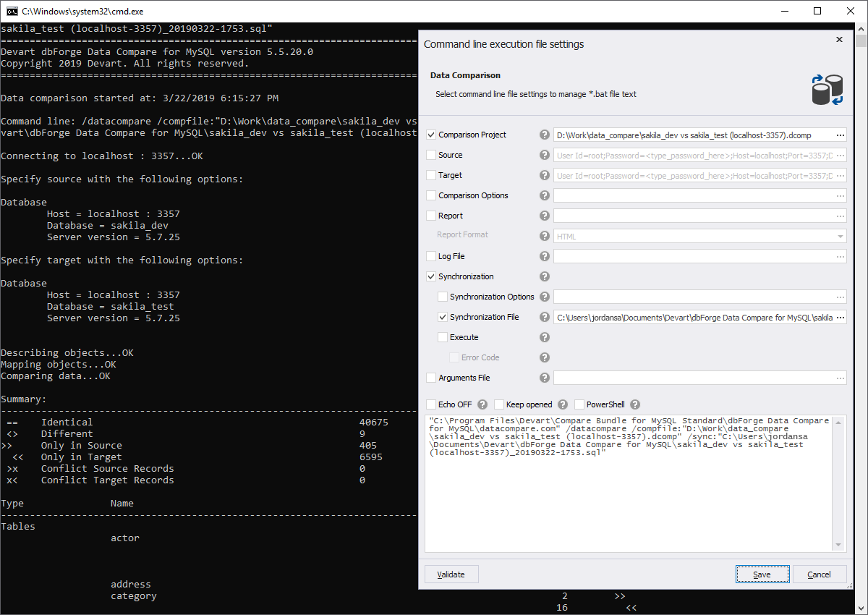Enable the Source checkbox
This screenshot has height=615, width=868.
(432, 155)
